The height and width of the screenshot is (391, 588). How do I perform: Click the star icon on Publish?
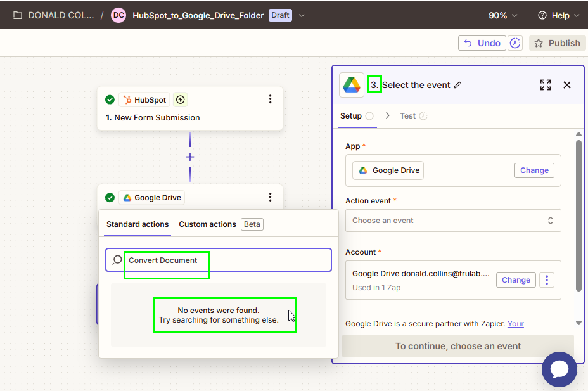point(539,43)
